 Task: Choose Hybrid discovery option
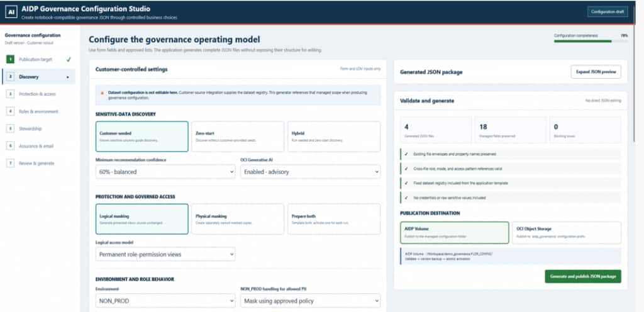point(333,136)
